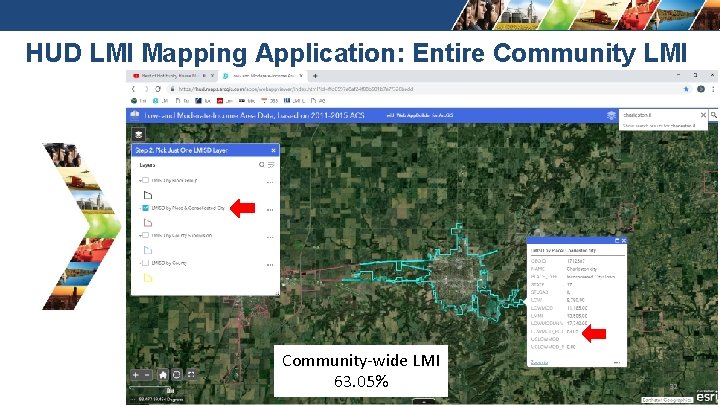Open attribute table handle at map bottom
This screenshot has width=720, height=405.
pyautogui.click(x=423, y=402)
